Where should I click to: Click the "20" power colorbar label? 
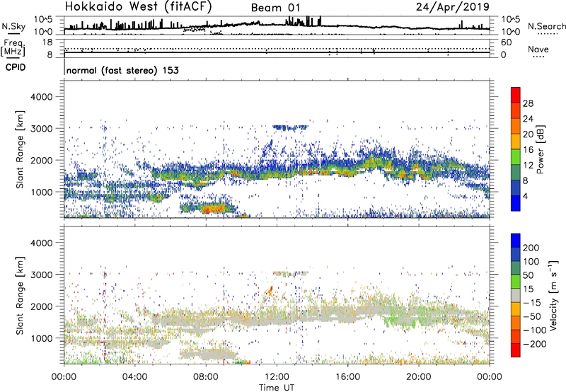click(x=528, y=134)
